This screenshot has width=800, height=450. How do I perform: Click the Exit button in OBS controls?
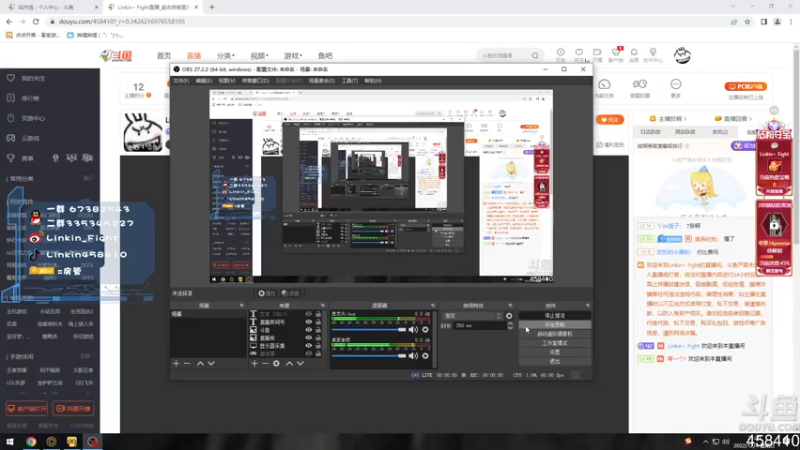coord(555,361)
